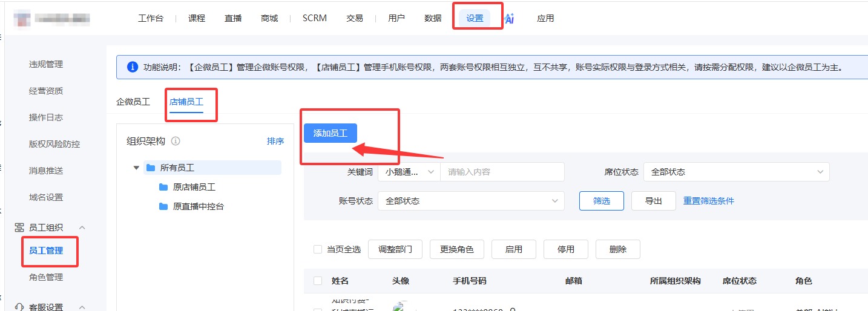
Task: Open 数据 in top navigation
Action: 433,18
